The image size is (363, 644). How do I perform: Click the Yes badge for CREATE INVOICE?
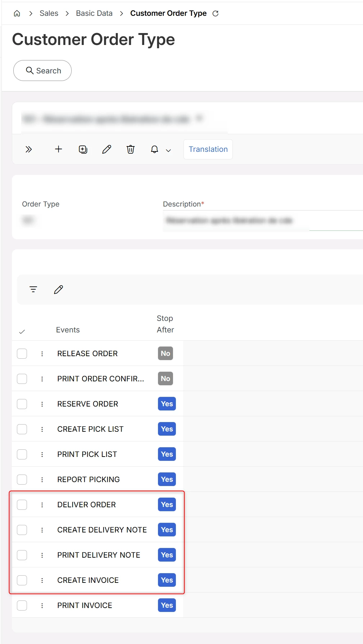pyautogui.click(x=167, y=580)
